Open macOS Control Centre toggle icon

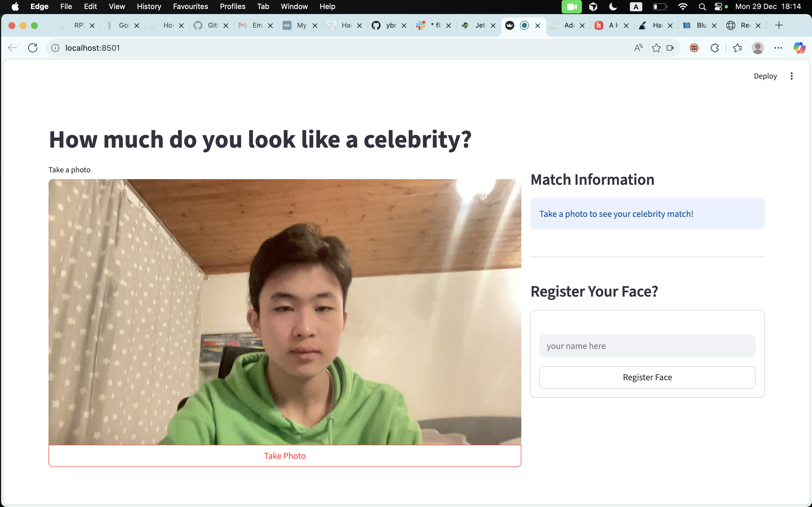click(718, 6)
